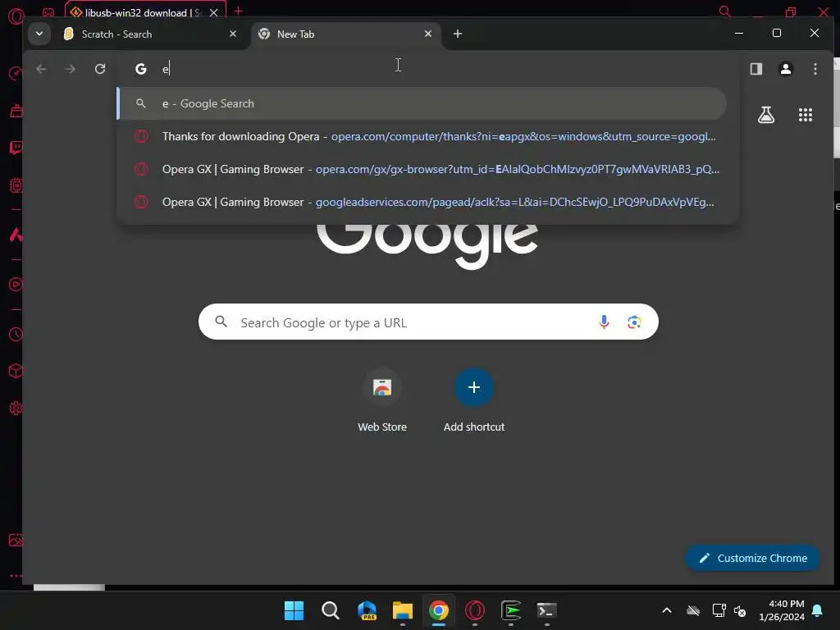Open Twitch in Opera GX sidebar
Screen dimensions: 840x630
point(16,148)
